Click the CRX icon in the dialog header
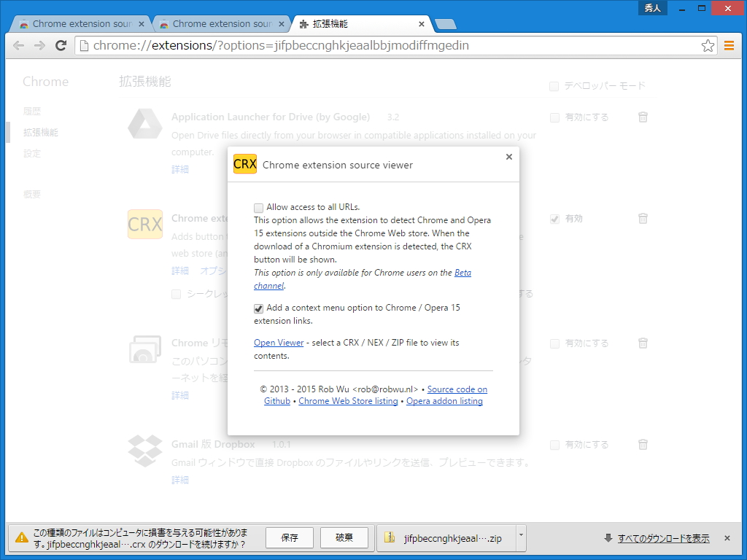Image resolution: width=747 pixels, height=560 pixels. tap(244, 164)
